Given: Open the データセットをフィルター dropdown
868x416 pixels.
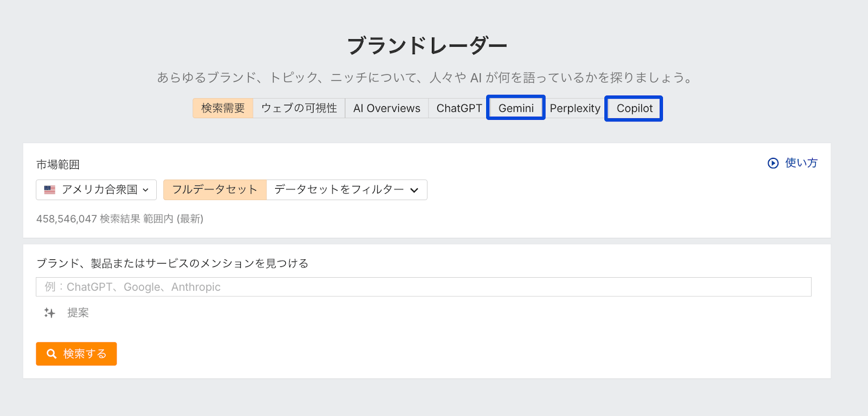Looking at the screenshot, I should tap(346, 190).
